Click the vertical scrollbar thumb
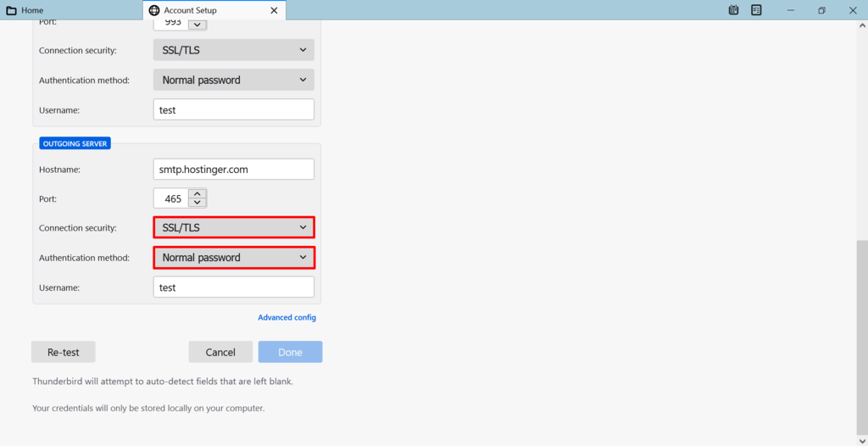The width and height of the screenshot is (868, 446). pyautogui.click(x=862, y=338)
